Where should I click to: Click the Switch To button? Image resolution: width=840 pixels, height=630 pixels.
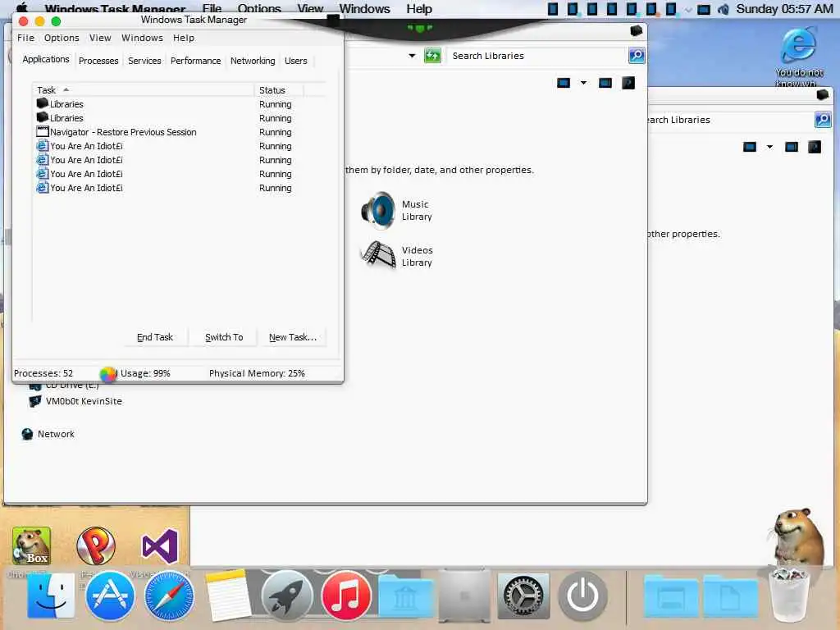pos(224,337)
